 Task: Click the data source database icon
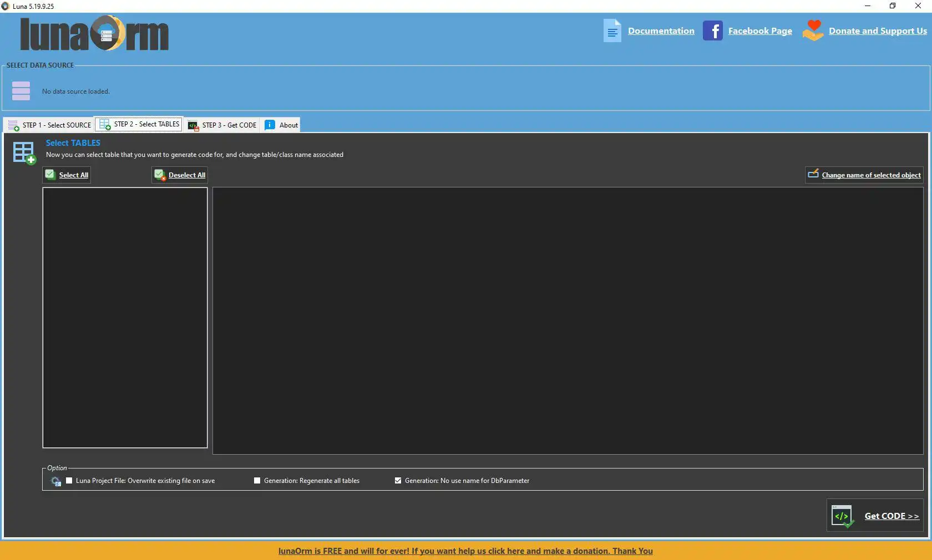point(21,91)
